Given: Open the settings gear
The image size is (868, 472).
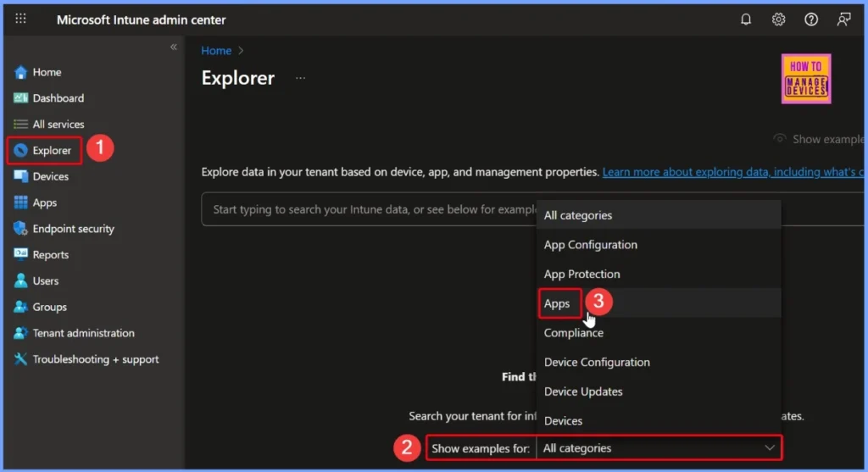Looking at the screenshot, I should click(x=778, y=19).
